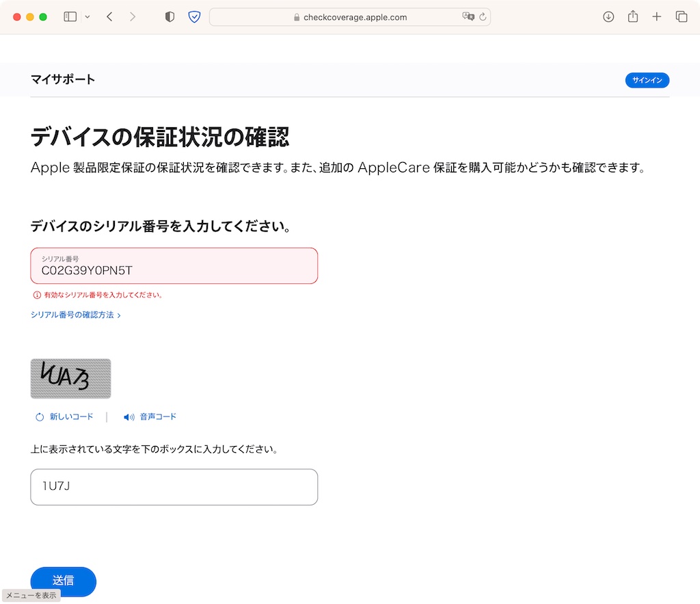Click the CAPTCHA text input box

[174, 487]
